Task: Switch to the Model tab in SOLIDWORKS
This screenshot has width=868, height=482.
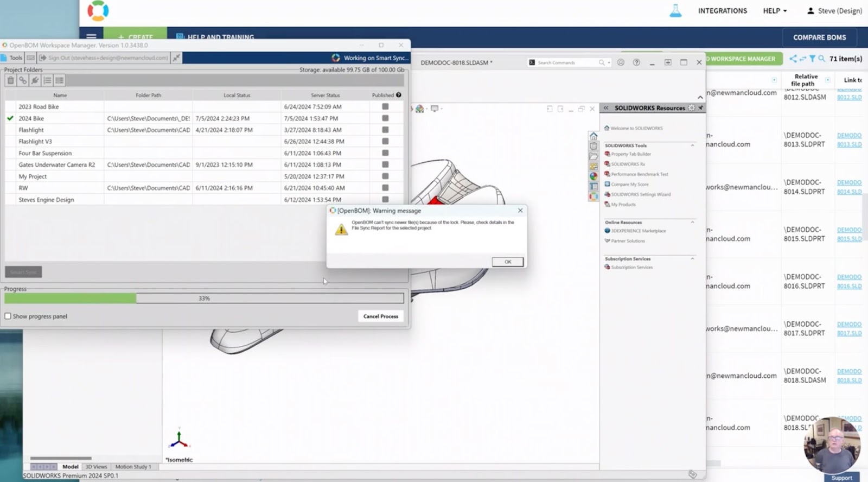Action: (x=71, y=466)
